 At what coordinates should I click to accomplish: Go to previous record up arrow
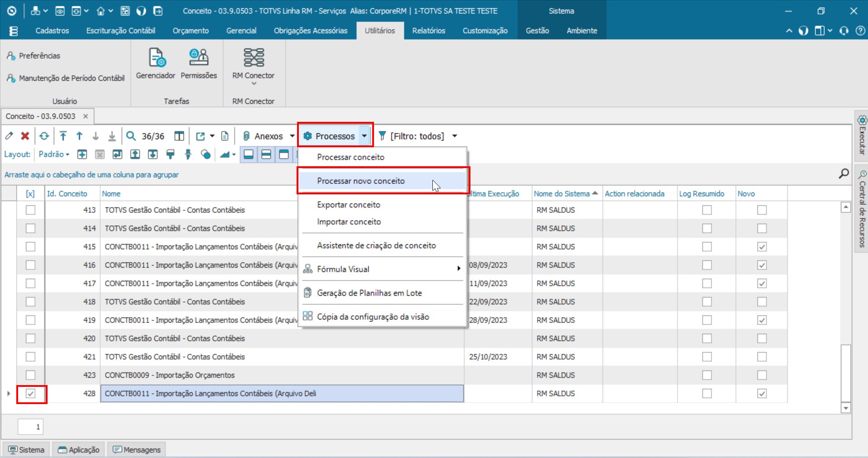(79, 136)
